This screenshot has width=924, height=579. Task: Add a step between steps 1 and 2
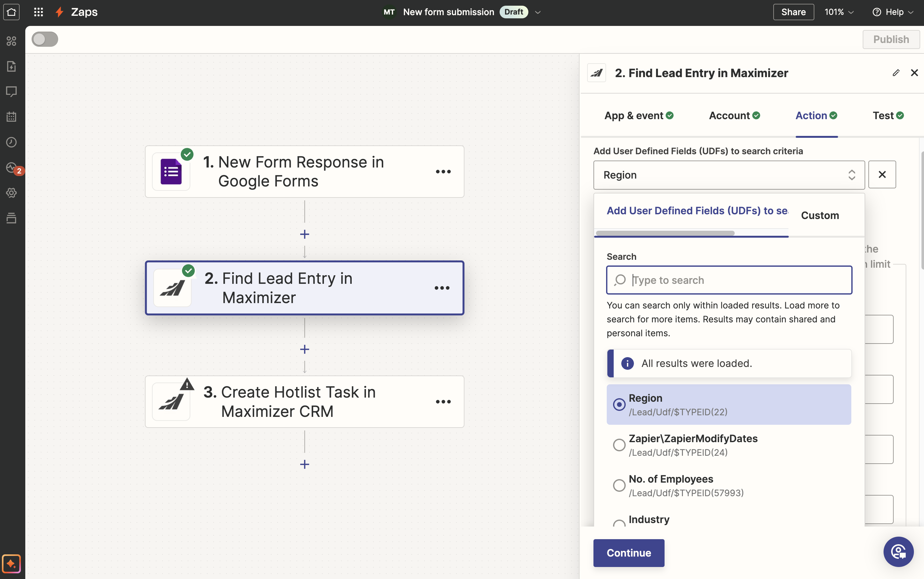point(305,235)
